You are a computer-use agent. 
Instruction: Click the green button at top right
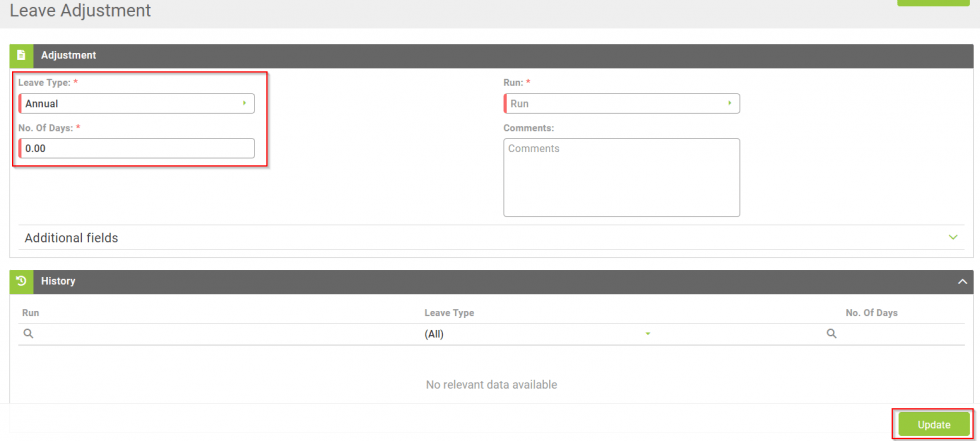tap(932, 3)
